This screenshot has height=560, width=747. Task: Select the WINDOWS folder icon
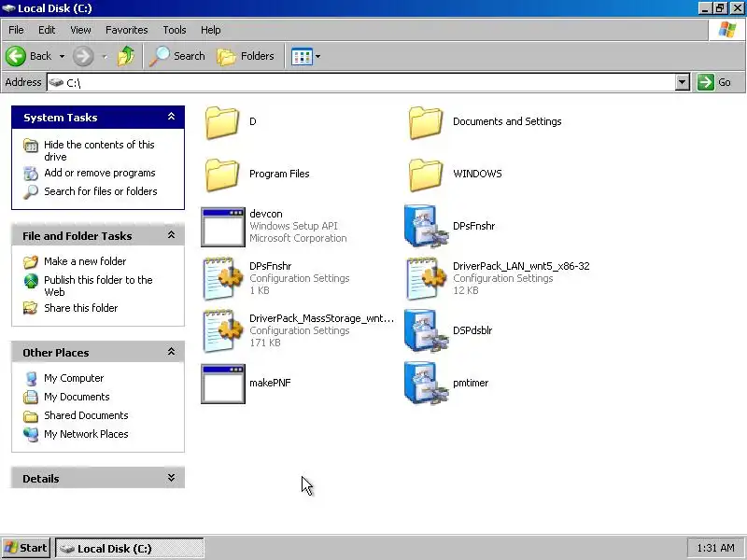[x=426, y=175]
